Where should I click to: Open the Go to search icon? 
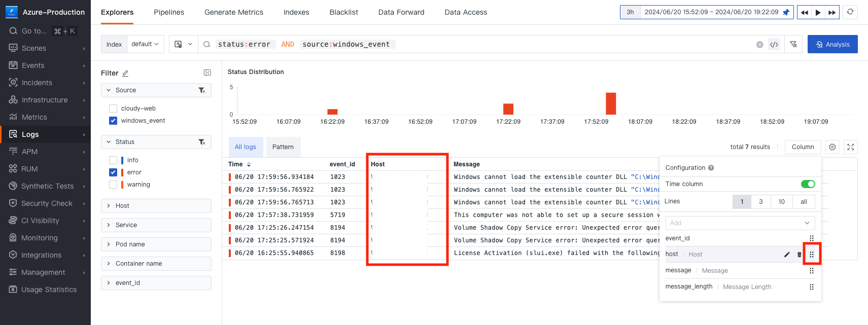coord(13,31)
